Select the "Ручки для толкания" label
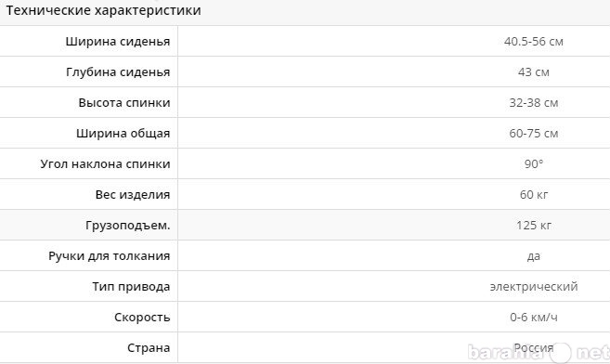 [x=109, y=256]
